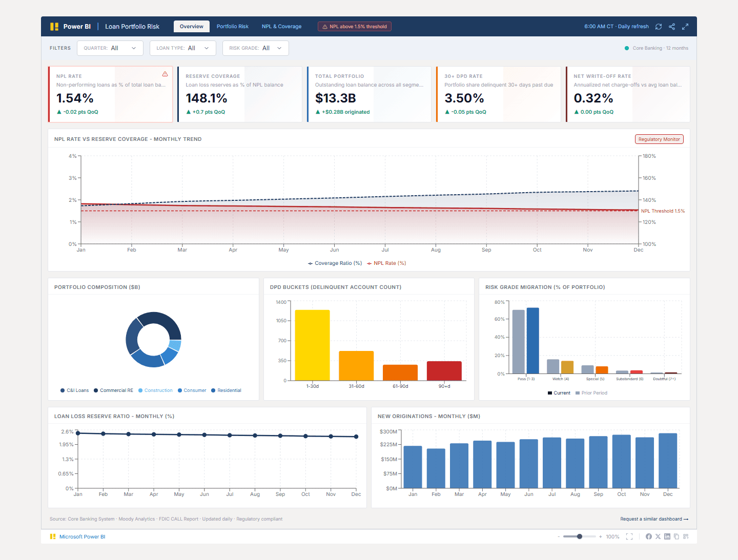Follow the Request a similar dashboard link
Image resolution: width=738 pixels, height=560 pixels.
(654, 519)
